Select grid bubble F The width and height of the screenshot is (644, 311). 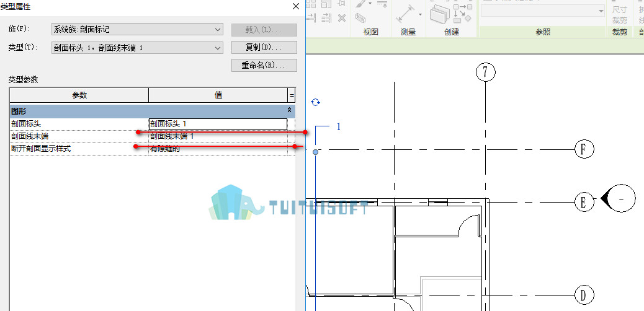coord(584,149)
